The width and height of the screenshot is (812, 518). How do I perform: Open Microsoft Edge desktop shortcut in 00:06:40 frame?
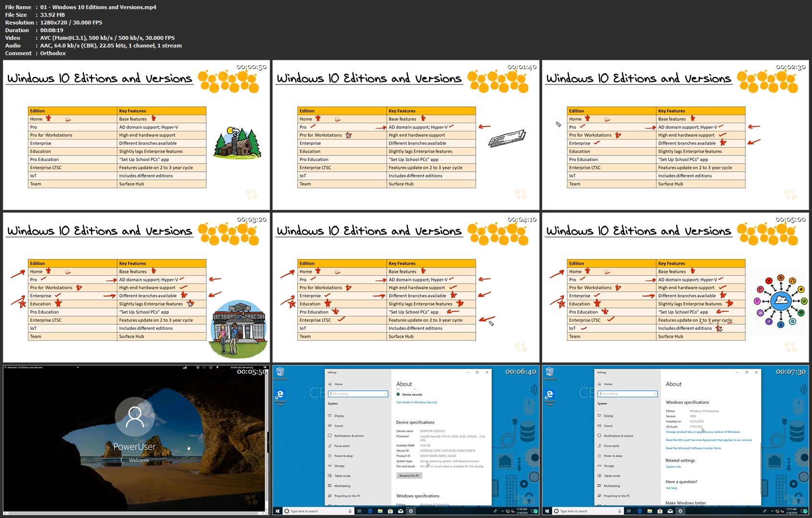280,397
